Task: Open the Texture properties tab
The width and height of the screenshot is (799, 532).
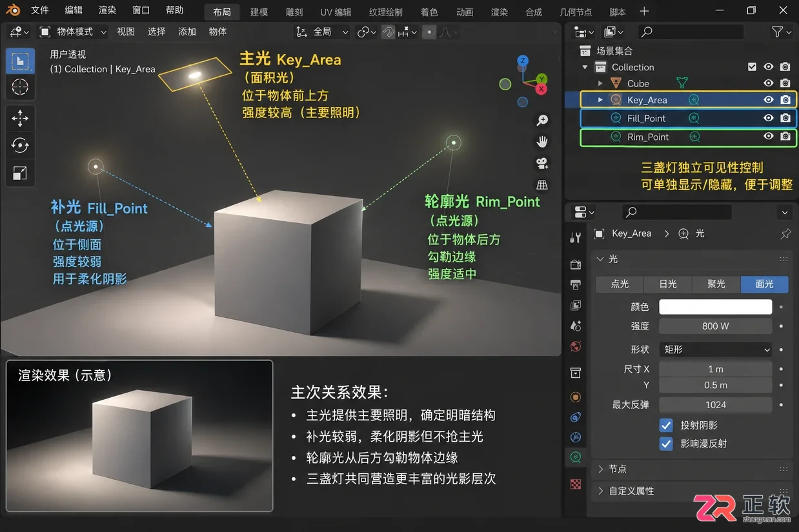Action: 576,484
